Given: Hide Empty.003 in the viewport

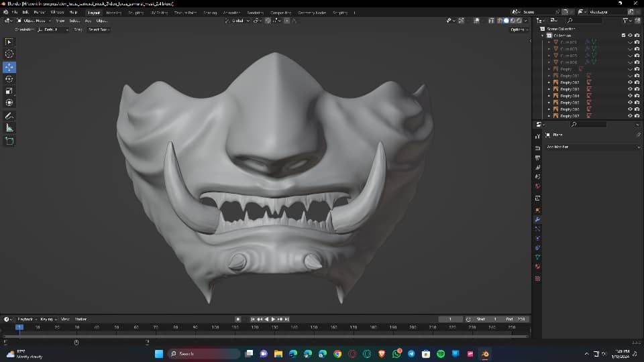Looking at the screenshot, I should 630,89.
